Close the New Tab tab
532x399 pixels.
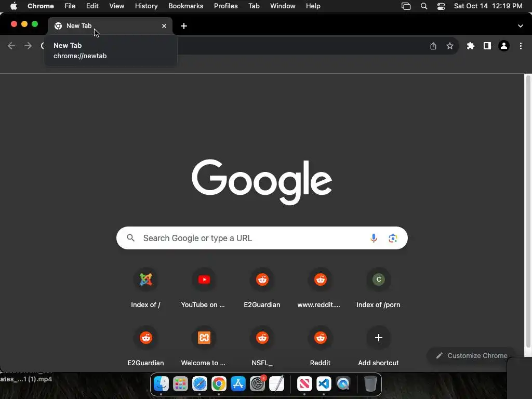tap(164, 26)
